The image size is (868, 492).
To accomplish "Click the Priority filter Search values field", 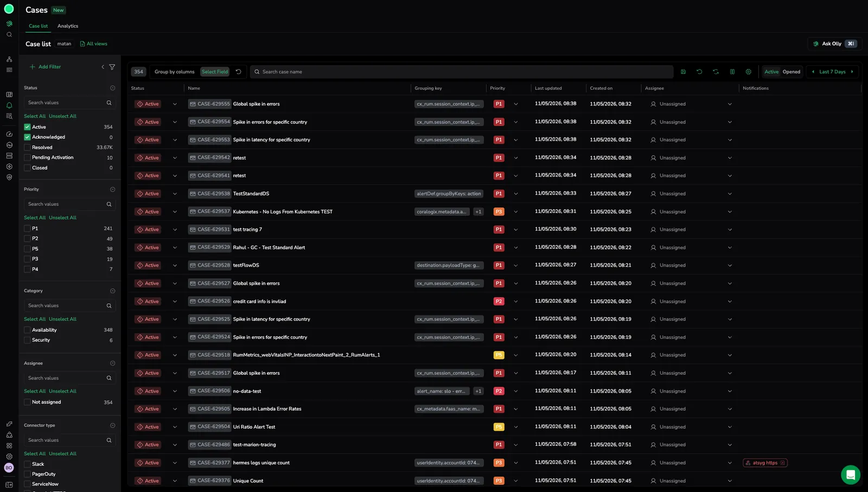I will coord(69,204).
